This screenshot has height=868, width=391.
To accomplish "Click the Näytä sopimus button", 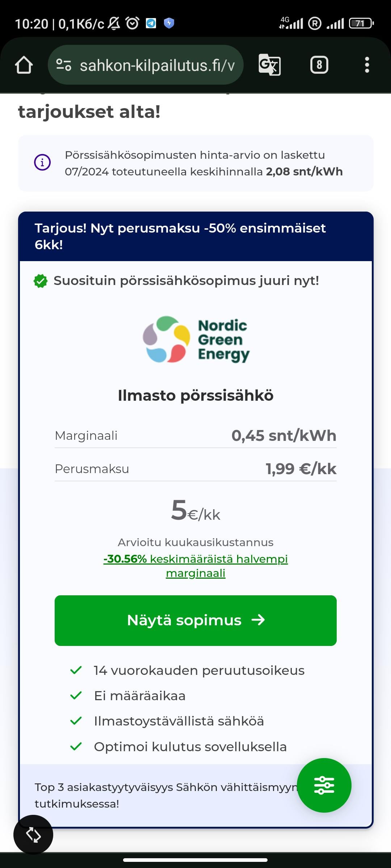I will (195, 620).
